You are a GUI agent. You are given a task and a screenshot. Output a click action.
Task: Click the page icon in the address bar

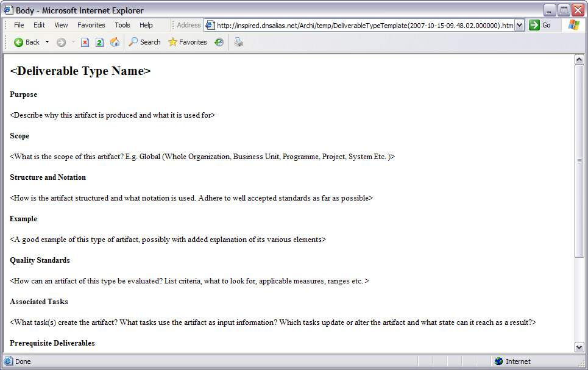pos(210,25)
